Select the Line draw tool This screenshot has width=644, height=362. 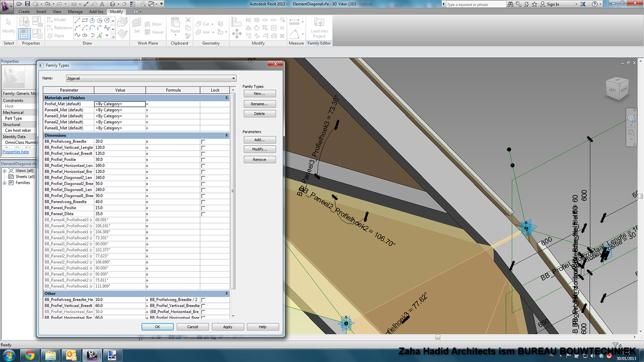(77, 20)
